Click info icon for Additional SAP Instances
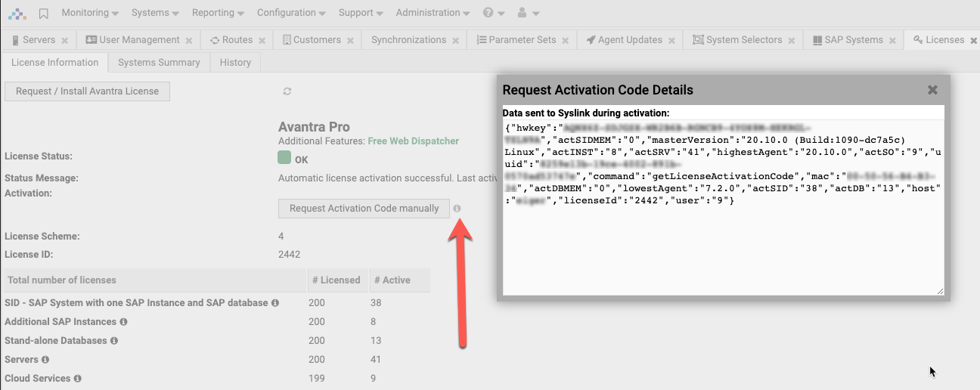Viewport: 980px width, 390px height. coord(123,322)
